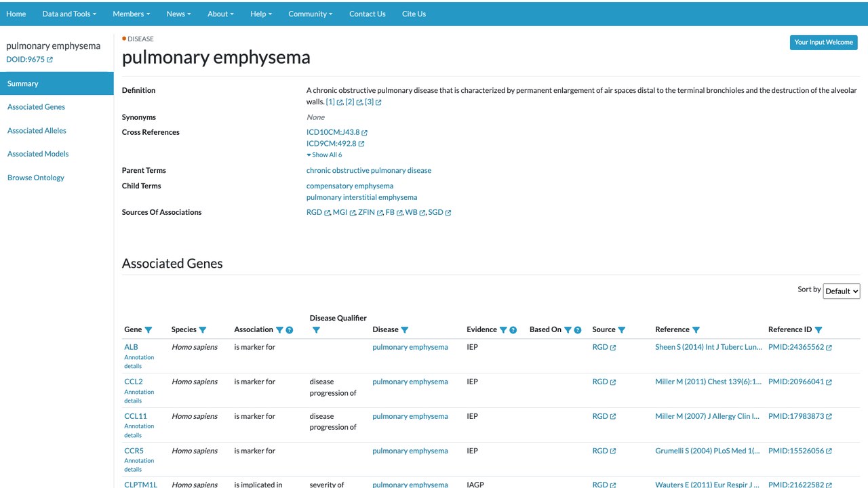868x488 pixels.
Task: Open the Sort by dropdown
Action: 842,291
